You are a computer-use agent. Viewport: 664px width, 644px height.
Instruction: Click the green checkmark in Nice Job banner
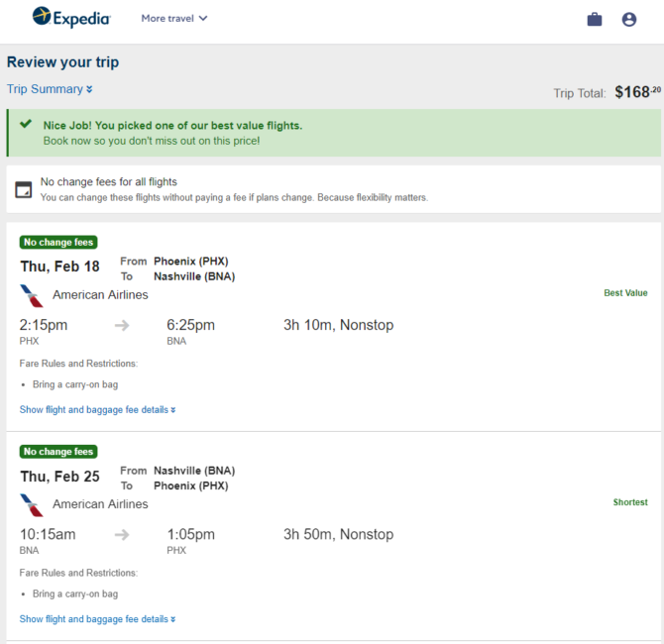coord(26,124)
